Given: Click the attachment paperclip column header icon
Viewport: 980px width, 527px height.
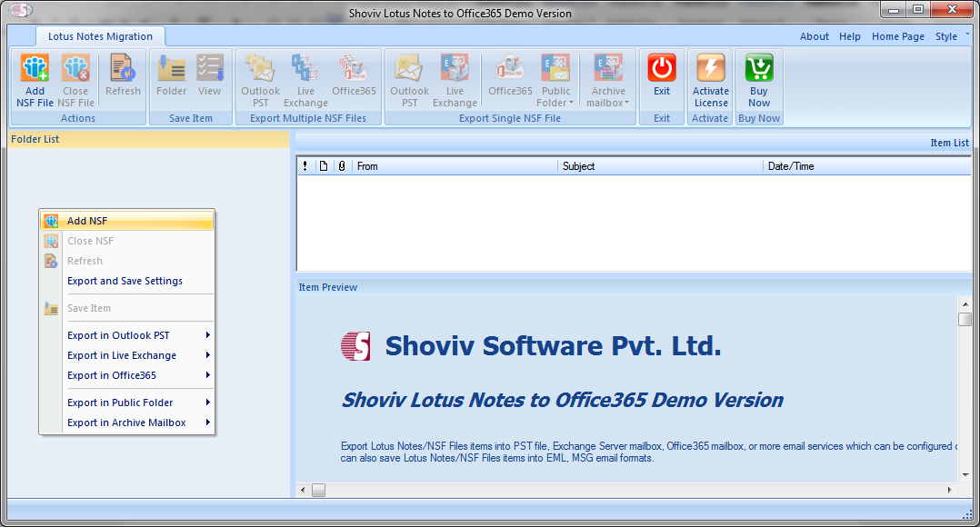Looking at the screenshot, I should tap(341, 166).
